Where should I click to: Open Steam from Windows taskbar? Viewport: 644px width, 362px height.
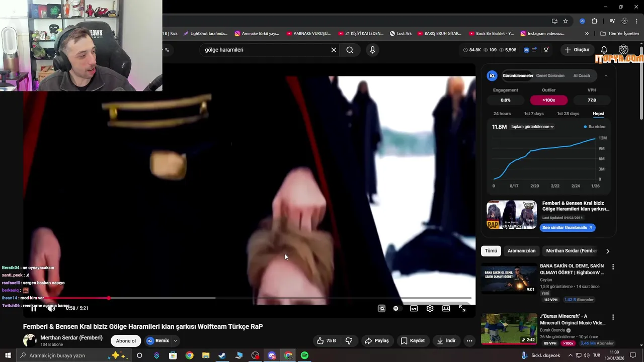tap(222, 355)
